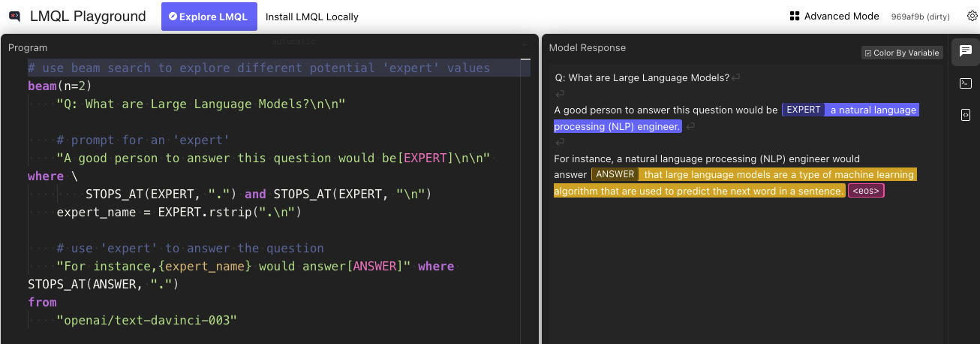Click the Program panel header
This screenshot has width=980, height=344.
coord(28,47)
